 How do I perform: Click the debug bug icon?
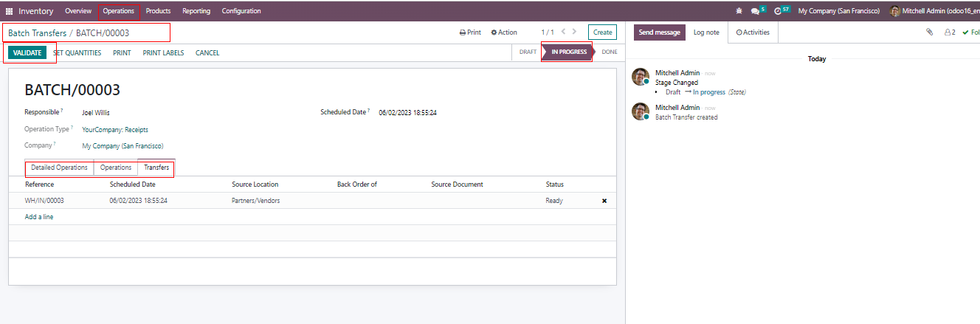(739, 11)
